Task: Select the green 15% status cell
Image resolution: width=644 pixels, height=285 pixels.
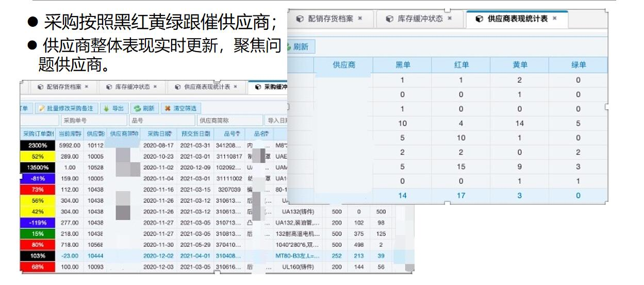Action: 38,233
